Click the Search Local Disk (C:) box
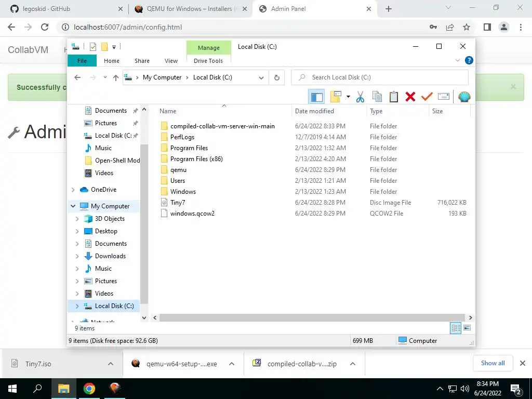 tap(380, 77)
